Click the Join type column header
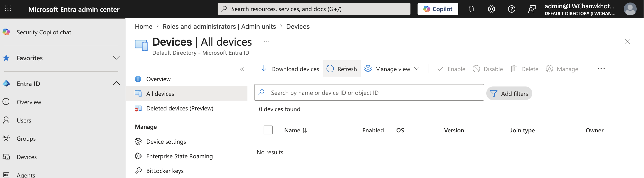This screenshot has width=644, height=178. point(522,130)
